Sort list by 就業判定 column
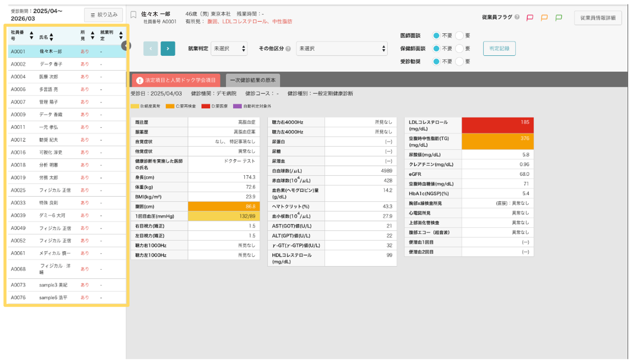The width and height of the screenshot is (631, 364). tap(121, 36)
